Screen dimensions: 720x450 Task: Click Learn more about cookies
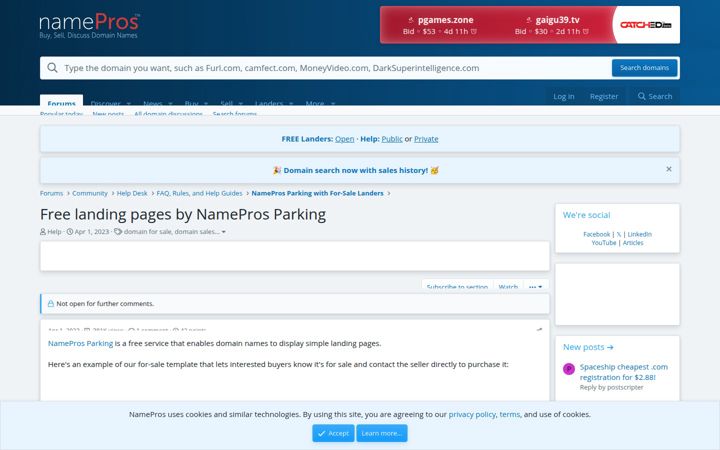point(382,433)
